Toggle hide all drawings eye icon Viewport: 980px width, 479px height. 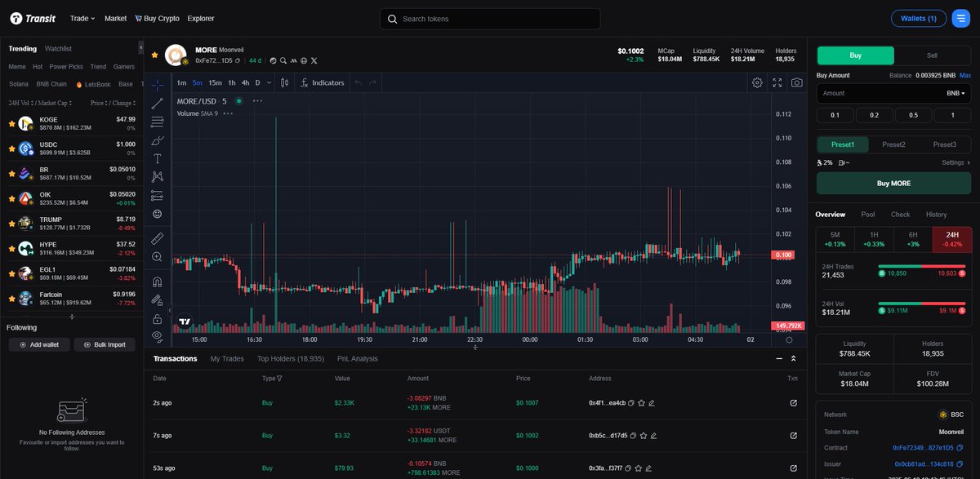point(158,335)
